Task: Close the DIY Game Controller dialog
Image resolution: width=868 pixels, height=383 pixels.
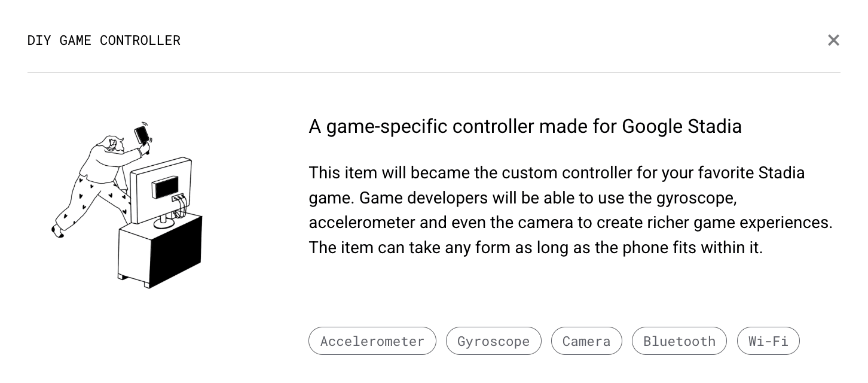Action: (833, 40)
